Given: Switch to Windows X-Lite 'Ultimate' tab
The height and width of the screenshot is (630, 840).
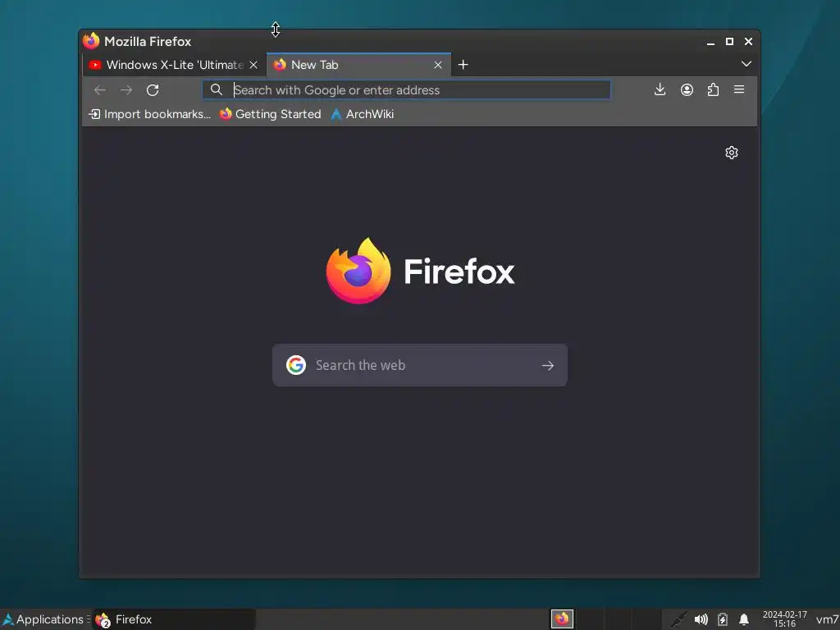Looking at the screenshot, I should pyautogui.click(x=174, y=65).
